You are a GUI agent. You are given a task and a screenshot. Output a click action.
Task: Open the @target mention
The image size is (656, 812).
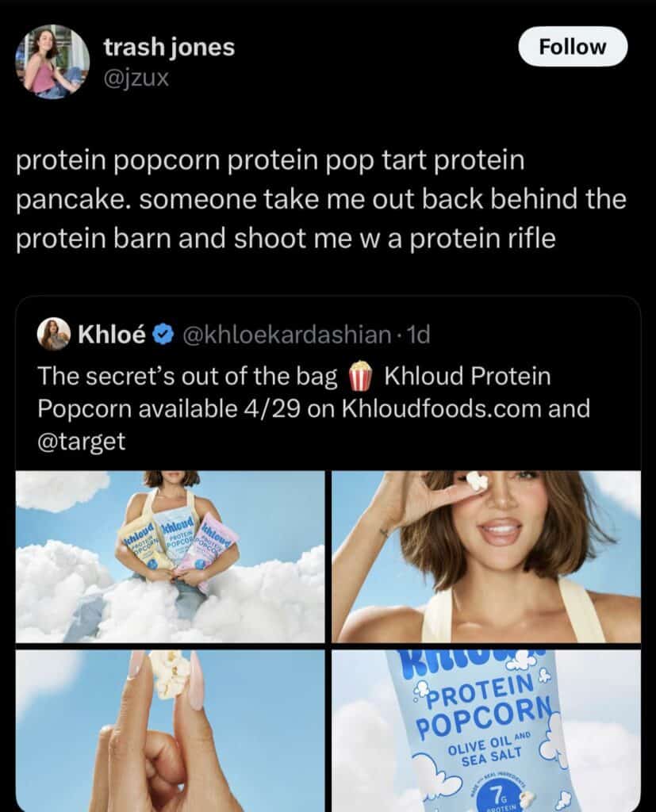pos(82,441)
